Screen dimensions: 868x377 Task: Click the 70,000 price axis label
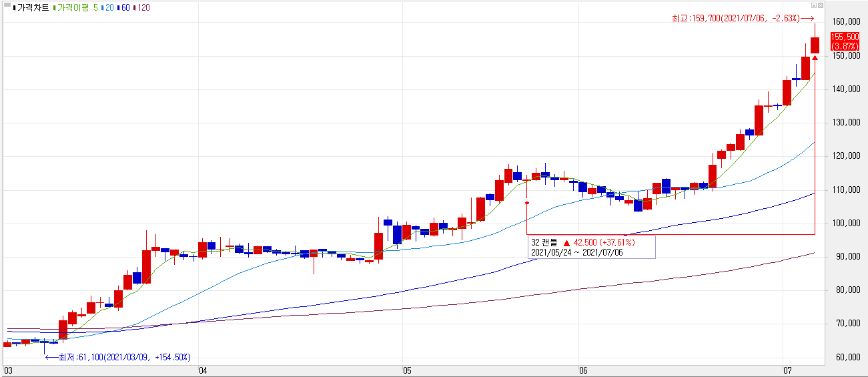[x=848, y=324]
